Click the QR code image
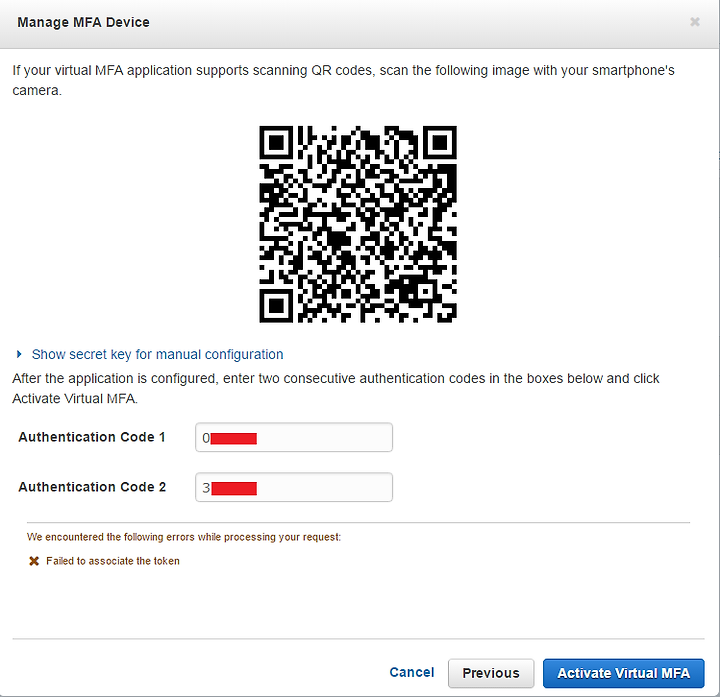This screenshot has width=720, height=697. (x=358, y=224)
